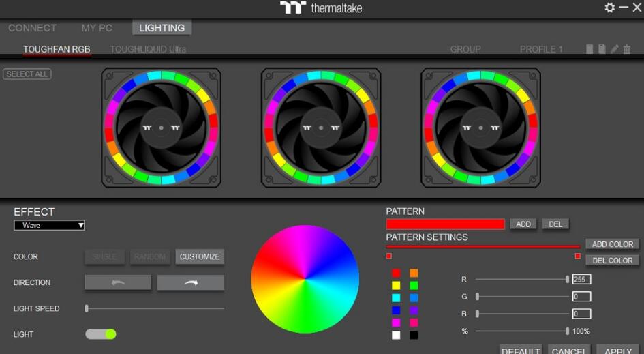Click the DEL COLOR button

pyautogui.click(x=613, y=261)
